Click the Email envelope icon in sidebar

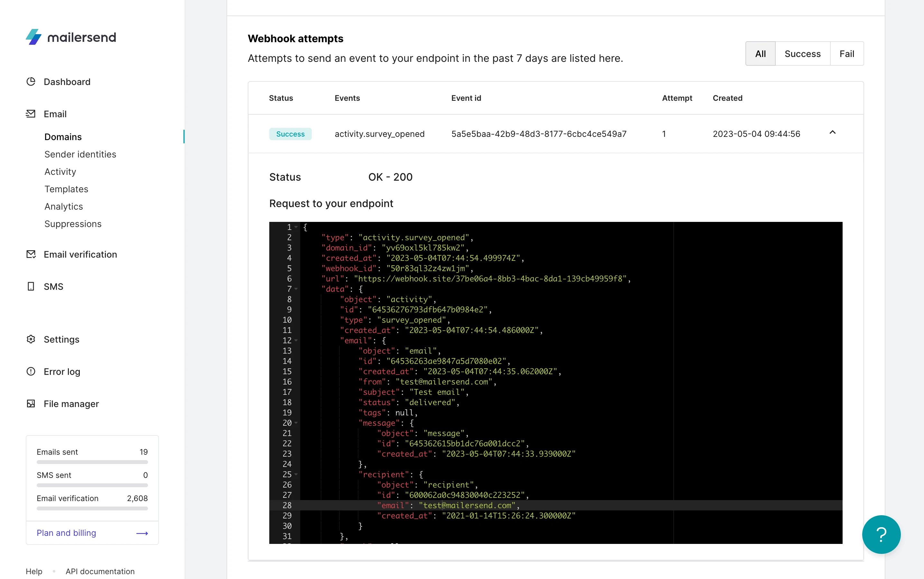(31, 114)
